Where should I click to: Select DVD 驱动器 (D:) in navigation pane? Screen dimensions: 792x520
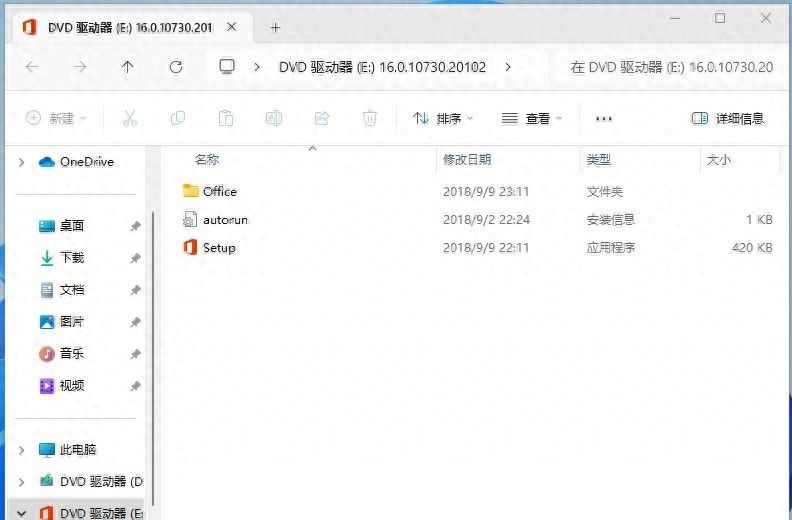tap(91, 481)
